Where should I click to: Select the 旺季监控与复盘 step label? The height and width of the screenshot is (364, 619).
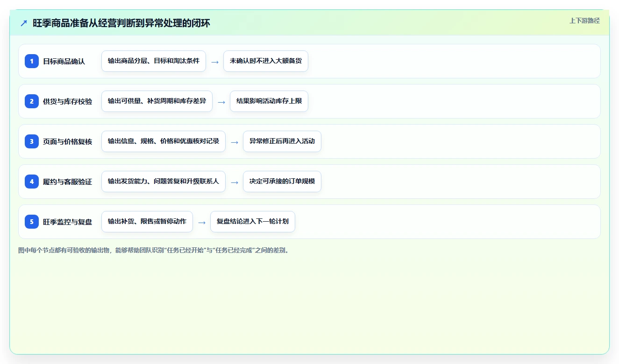(68, 222)
